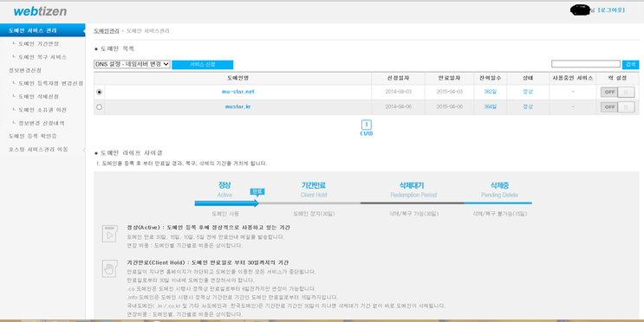Click the 도메인관리 breadcrumb link
This screenshot has width=644, height=322.
click(107, 31)
